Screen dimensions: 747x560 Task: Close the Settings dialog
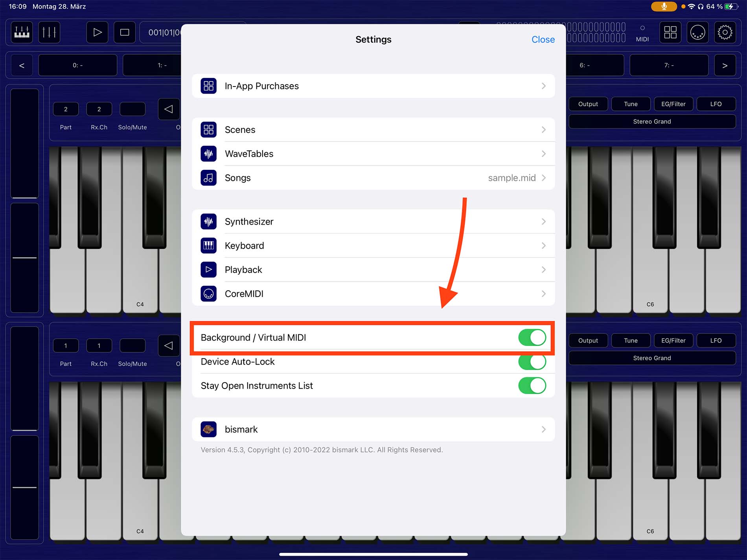coord(543,39)
